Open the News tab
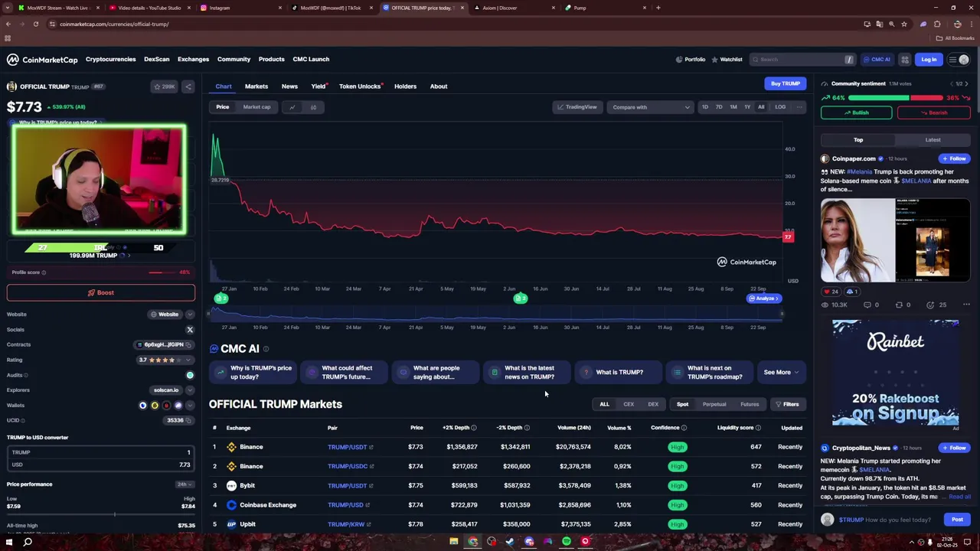 [x=289, y=86]
